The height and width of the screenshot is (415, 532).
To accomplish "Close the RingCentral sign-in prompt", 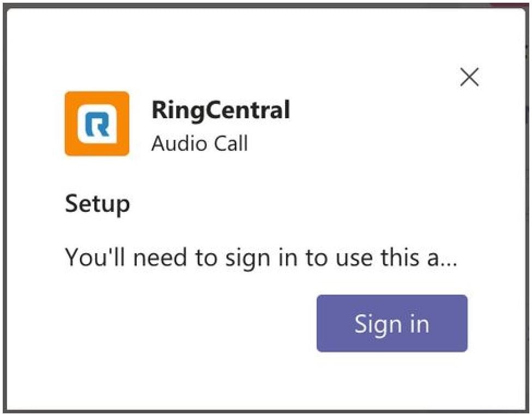I will [469, 77].
